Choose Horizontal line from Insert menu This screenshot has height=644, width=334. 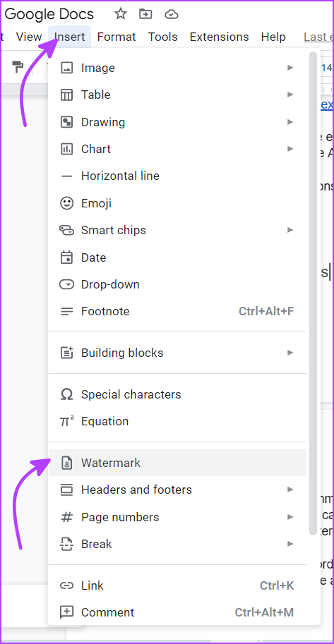(178, 176)
